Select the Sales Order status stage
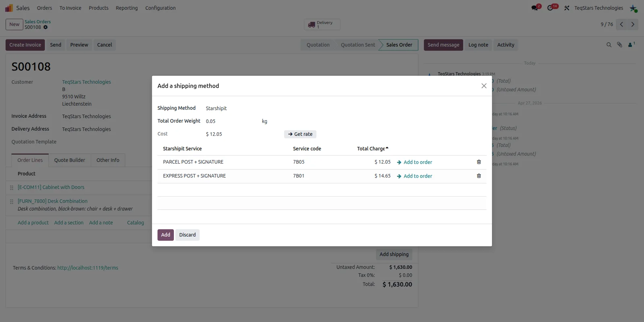The width and height of the screenshot is (644, 322). [x=399, y=45]
